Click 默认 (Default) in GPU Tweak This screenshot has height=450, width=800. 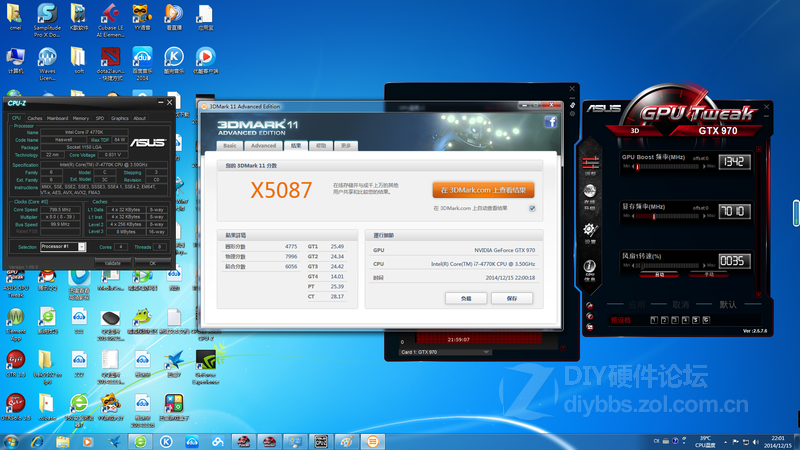click(x=728, y=305)
